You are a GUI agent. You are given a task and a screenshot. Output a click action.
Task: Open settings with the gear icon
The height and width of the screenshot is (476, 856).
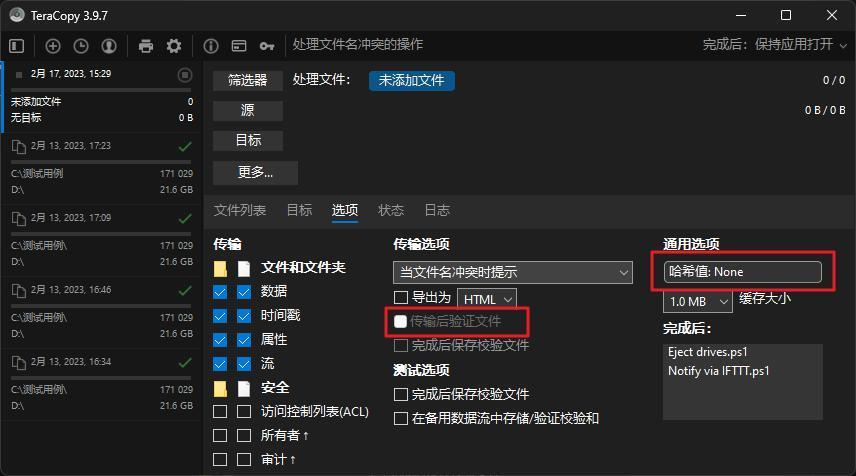coord(174,46)
